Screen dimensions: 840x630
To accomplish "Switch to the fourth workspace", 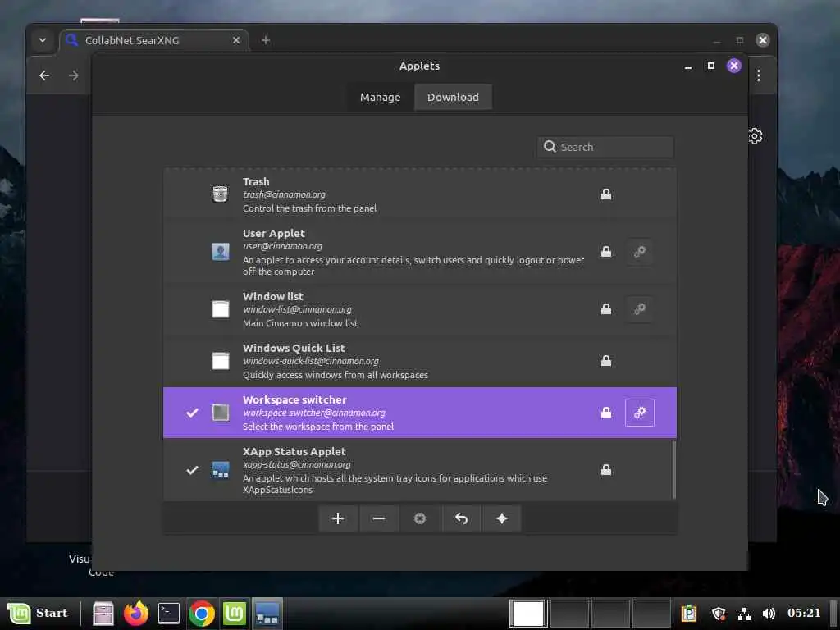I will (x=651, y=614).
